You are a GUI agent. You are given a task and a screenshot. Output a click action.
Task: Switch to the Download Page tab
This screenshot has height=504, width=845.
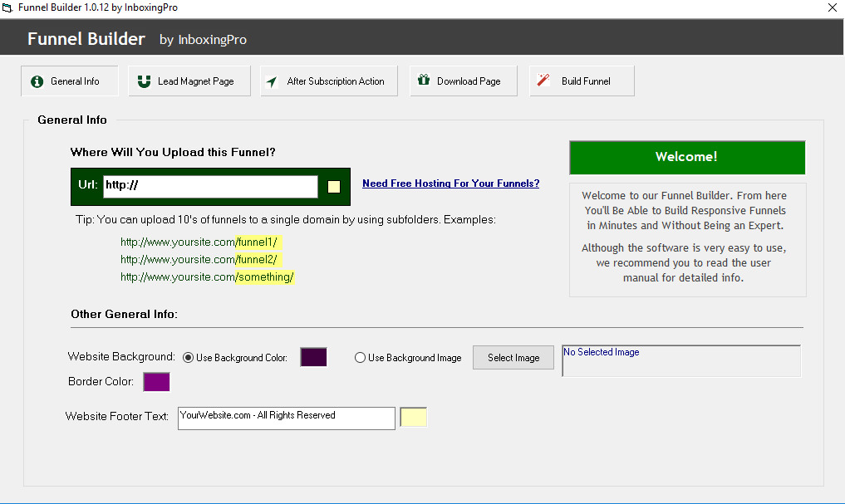tap(464, 81)
